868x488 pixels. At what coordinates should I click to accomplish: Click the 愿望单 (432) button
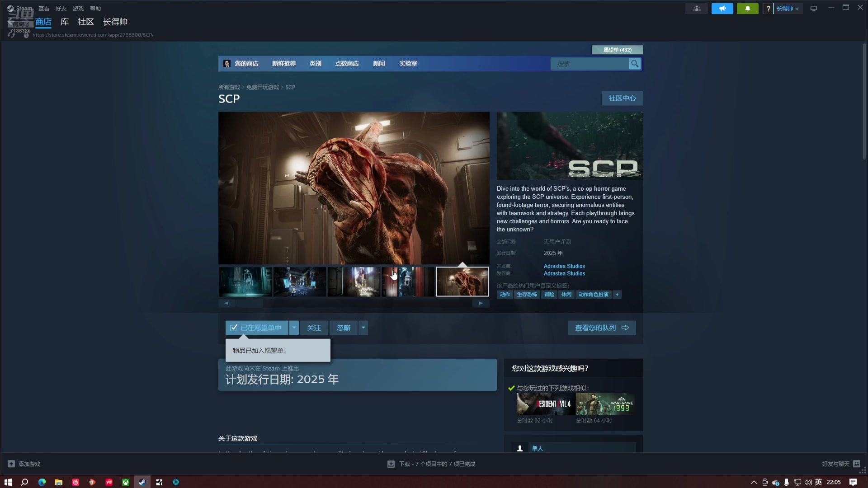(x=618, y=50)
